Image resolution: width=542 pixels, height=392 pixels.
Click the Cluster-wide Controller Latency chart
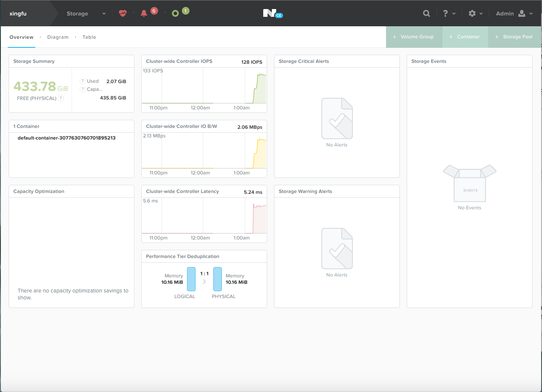(204, 216)
